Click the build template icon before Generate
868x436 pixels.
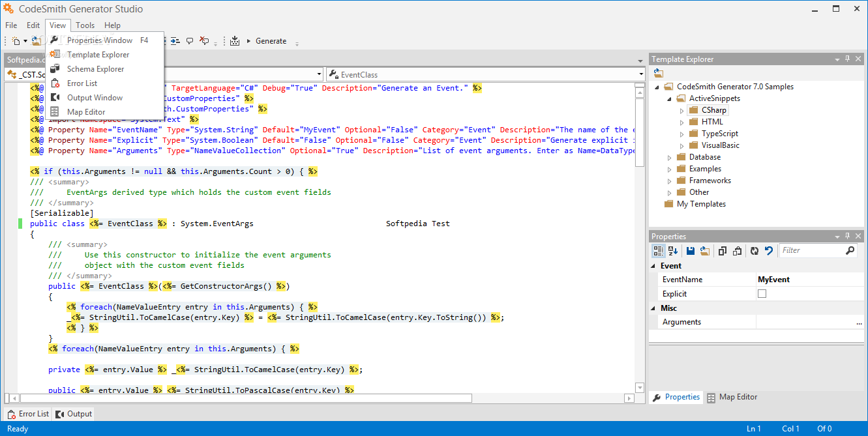pos(235,41)
